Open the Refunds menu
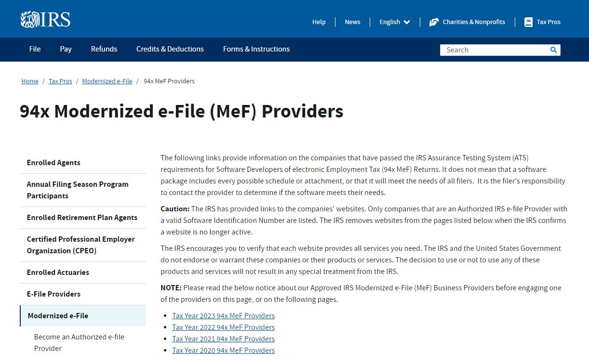The width and height of the screenshot is (589, 364). tap(104, 49)
